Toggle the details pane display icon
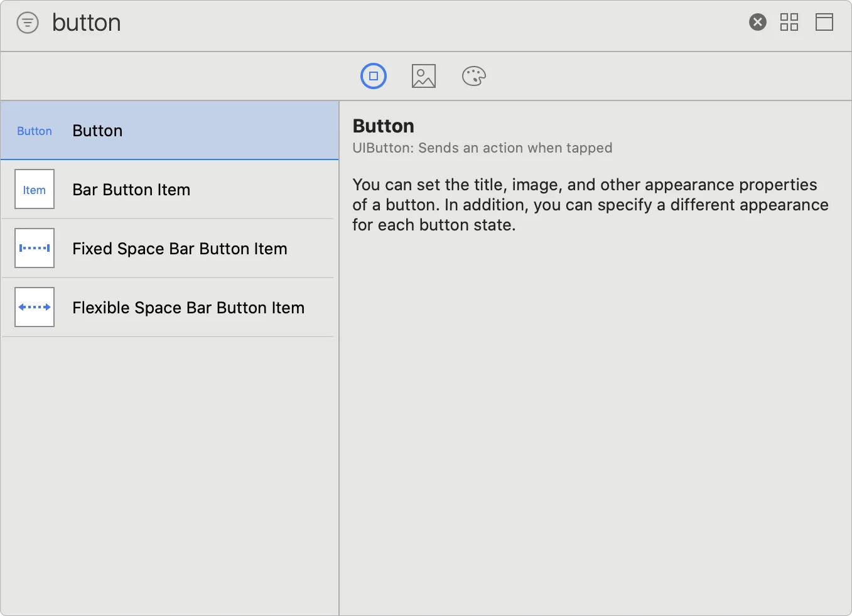 pyautogui.click(x=824, y=23)
